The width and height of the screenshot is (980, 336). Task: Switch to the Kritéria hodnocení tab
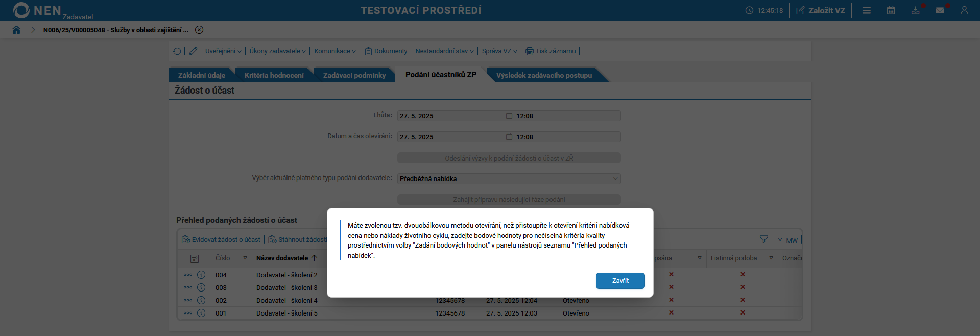pyautogui.click(x=274, y=75)
